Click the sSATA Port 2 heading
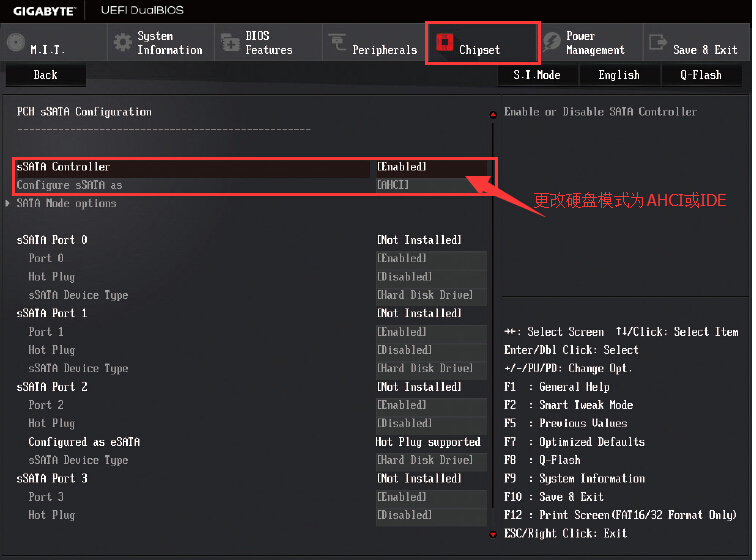Screen dimensions: 756x560 click(x=52, y=387)
